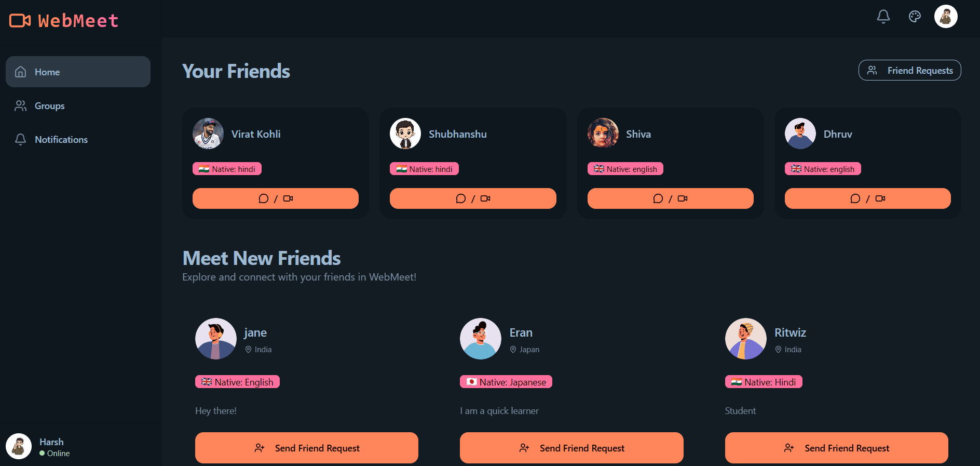Open the Friend Requests panel

[x=909, y=70]
